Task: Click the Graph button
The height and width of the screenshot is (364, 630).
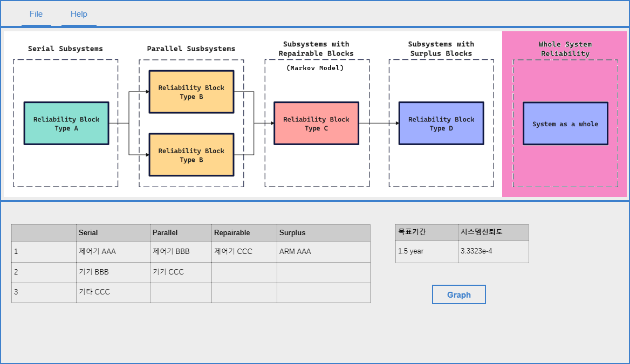Action: [x=458, y=294]
